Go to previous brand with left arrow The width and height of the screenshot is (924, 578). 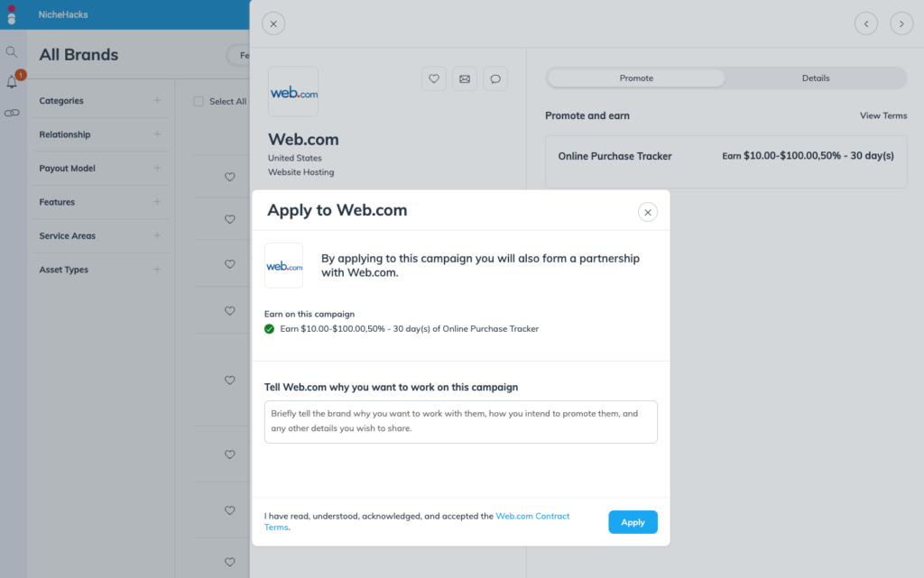pyautogui.click(x=865, y=23)
